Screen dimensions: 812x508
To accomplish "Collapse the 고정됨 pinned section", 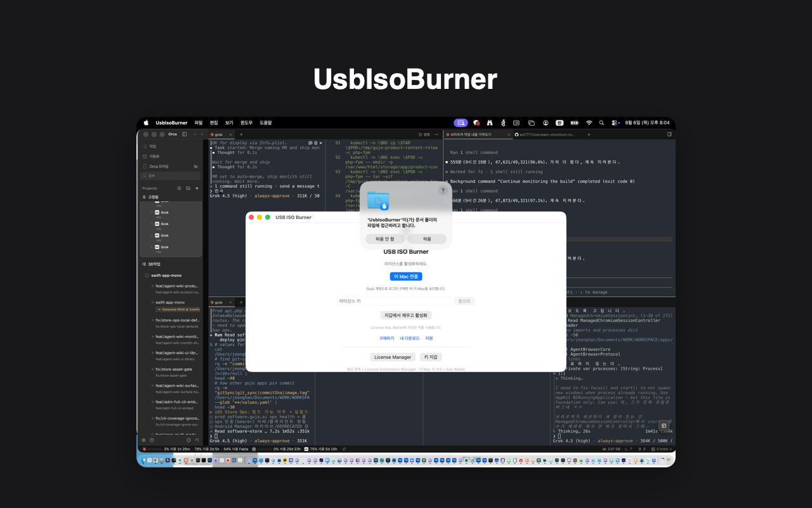I will (150, 197).
